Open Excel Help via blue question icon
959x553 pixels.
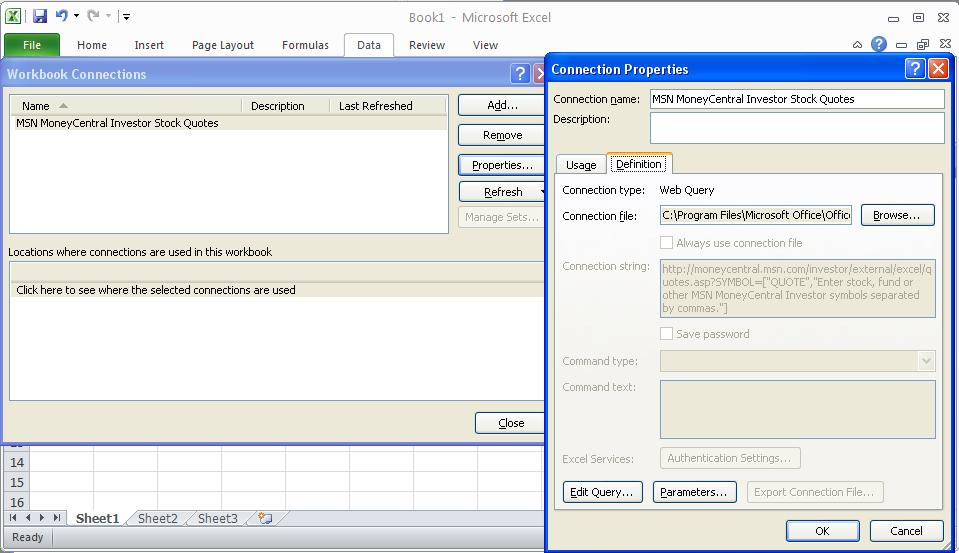tap(879, 44)
